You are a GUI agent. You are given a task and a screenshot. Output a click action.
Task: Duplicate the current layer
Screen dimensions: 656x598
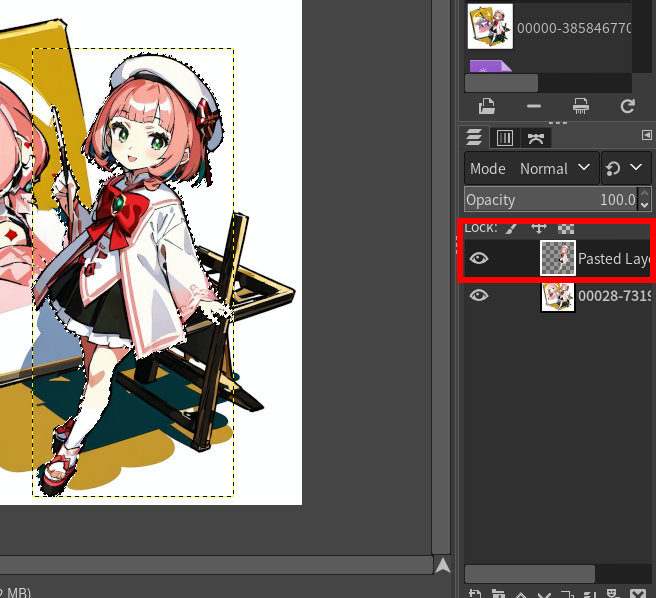point(567,593)
